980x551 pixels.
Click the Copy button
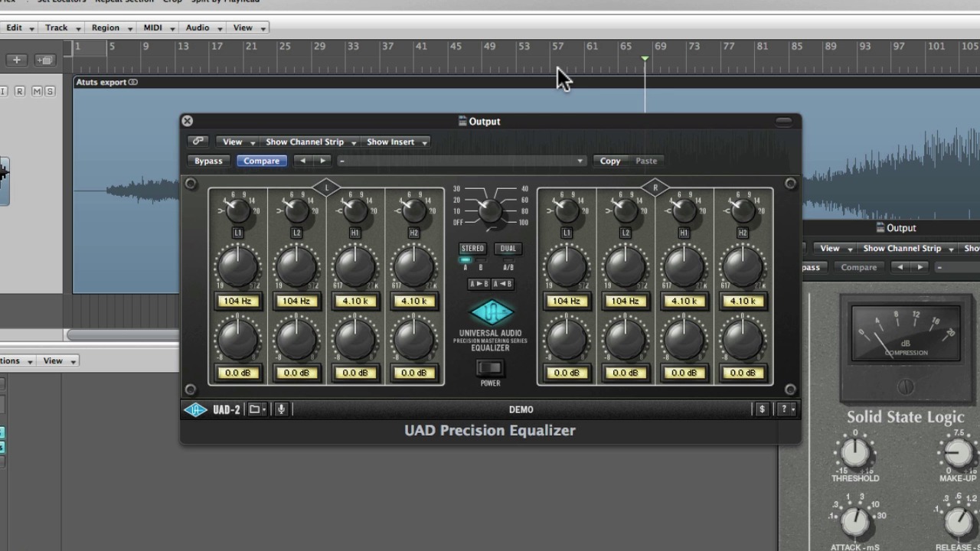click(x=610, y=161)
